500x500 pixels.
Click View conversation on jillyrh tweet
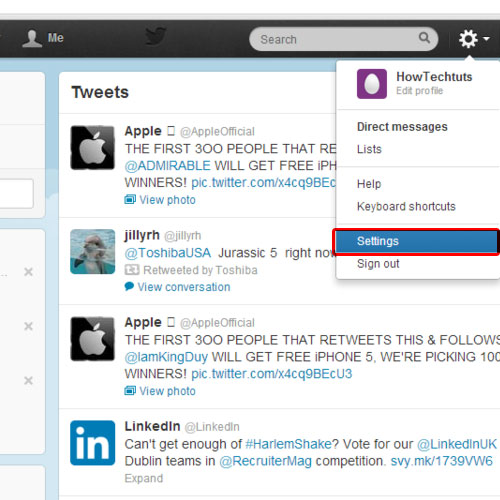[184, 287]
